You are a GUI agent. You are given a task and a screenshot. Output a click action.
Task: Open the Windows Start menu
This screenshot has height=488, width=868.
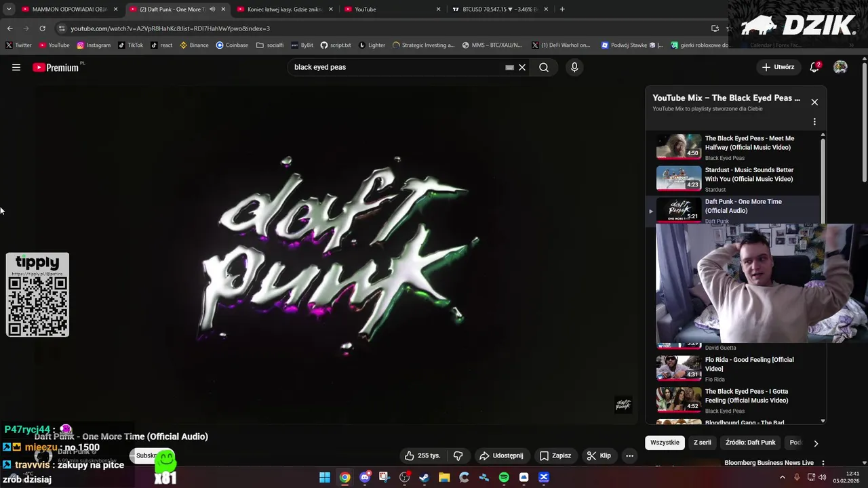click(x=325, y=477)
